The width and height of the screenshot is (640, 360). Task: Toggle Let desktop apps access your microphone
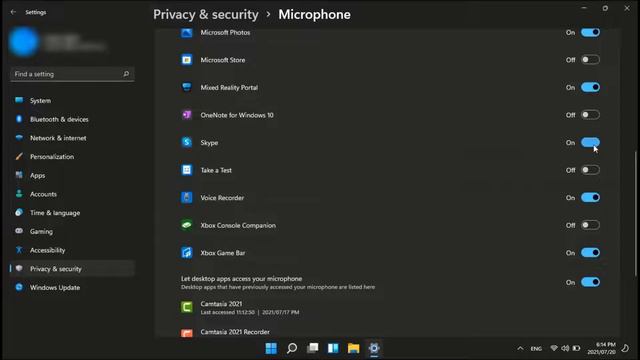click(590, 282)
